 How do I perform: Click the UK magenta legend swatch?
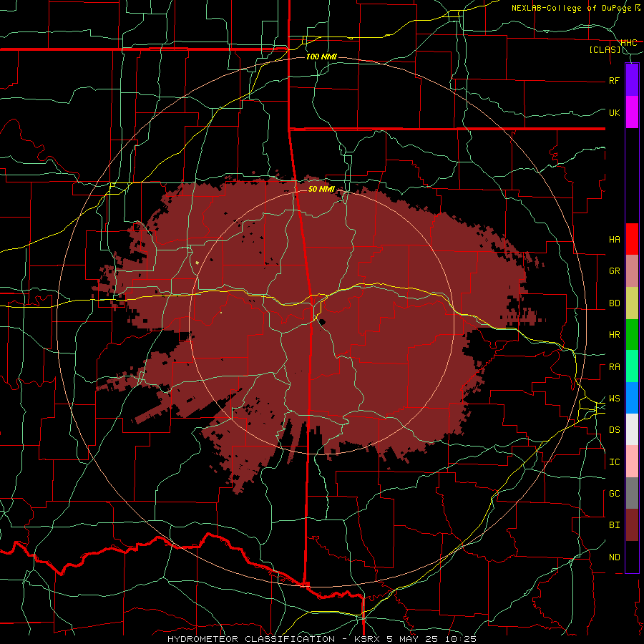pos(632,112)
